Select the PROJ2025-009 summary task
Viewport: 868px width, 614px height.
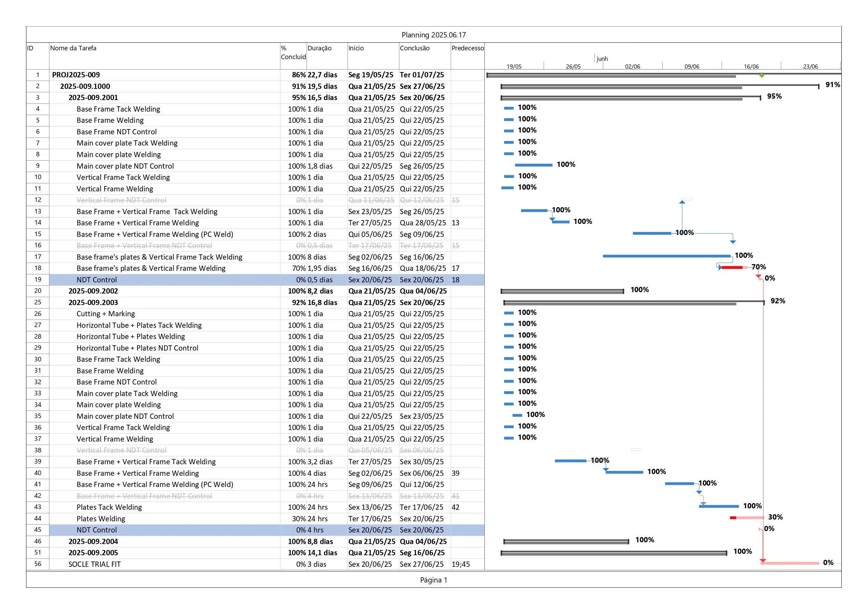coord(76,75)
